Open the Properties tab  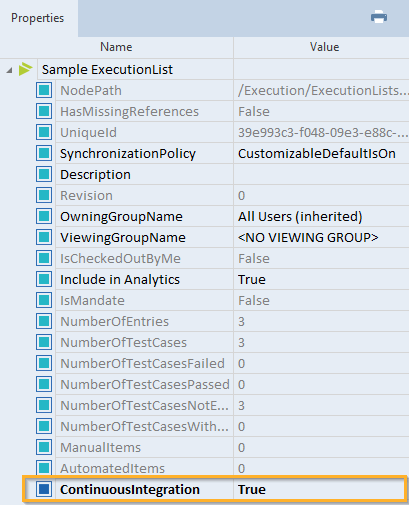(x=37, y=18)
